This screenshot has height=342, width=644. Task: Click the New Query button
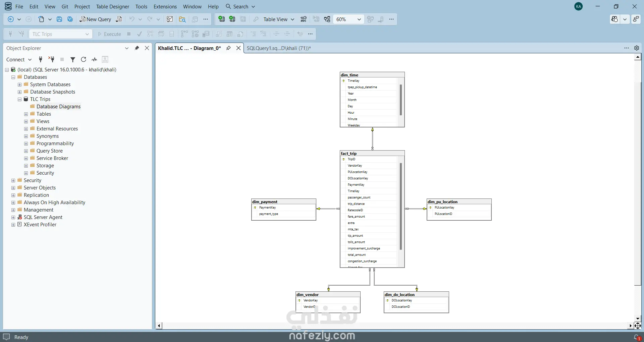pos(95,19)
